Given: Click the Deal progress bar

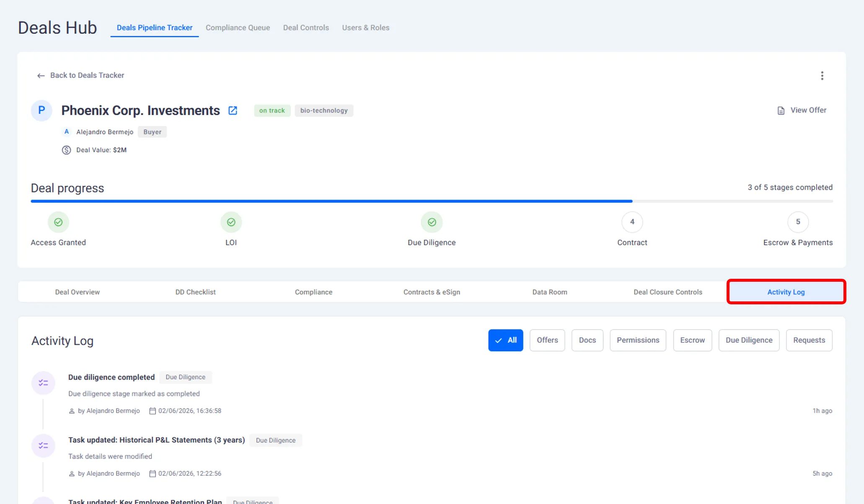Looking at the screenshot, I should (x=432, y=201).
